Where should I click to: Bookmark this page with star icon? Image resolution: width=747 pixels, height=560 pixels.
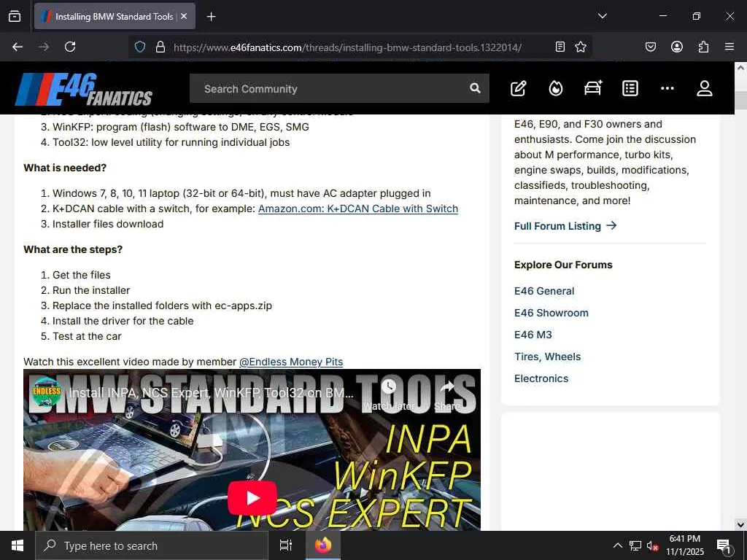pos(580,47)
